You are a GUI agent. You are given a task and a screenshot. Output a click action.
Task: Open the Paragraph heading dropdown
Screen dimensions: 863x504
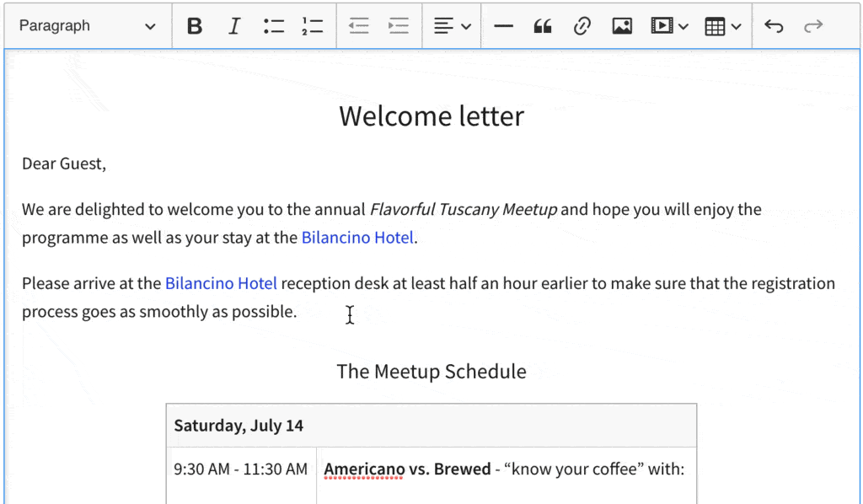click(x=88, y=26)
